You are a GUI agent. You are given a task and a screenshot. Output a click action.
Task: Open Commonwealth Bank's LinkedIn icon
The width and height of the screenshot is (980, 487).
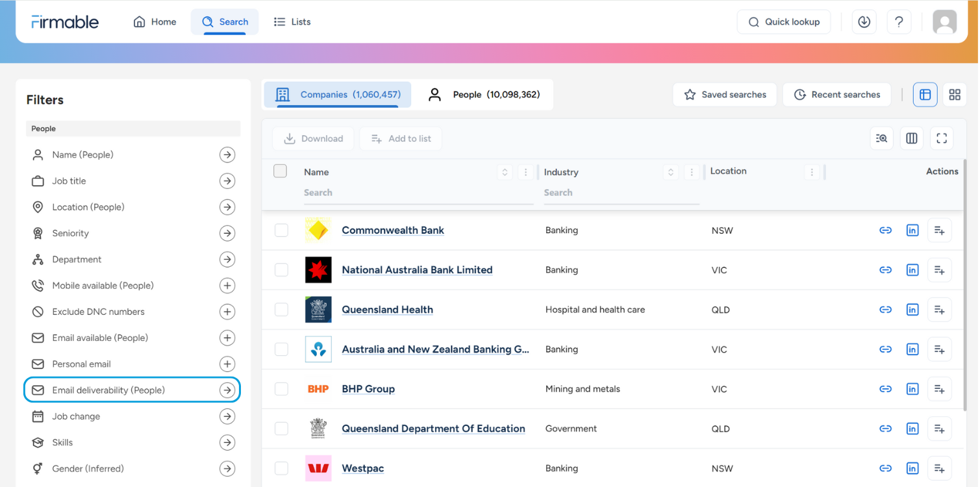tap(912, 230)
